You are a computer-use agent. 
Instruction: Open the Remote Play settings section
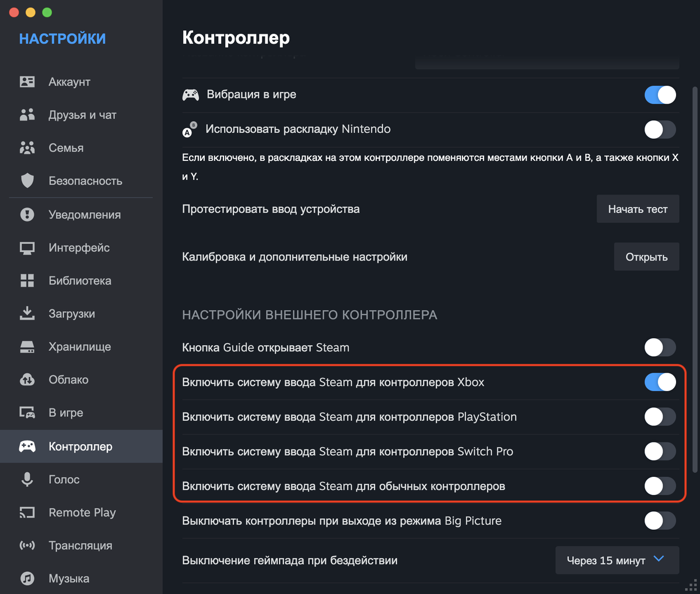(82, 512)
